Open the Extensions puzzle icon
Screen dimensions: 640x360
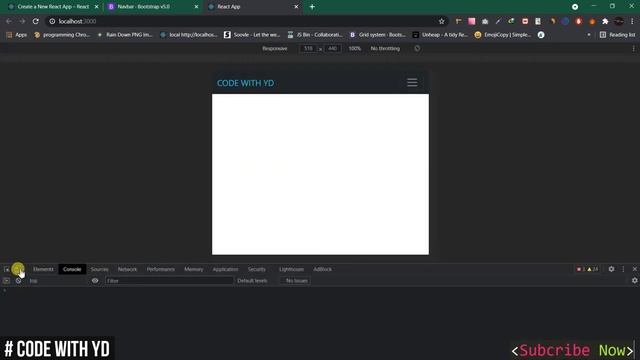605,21
